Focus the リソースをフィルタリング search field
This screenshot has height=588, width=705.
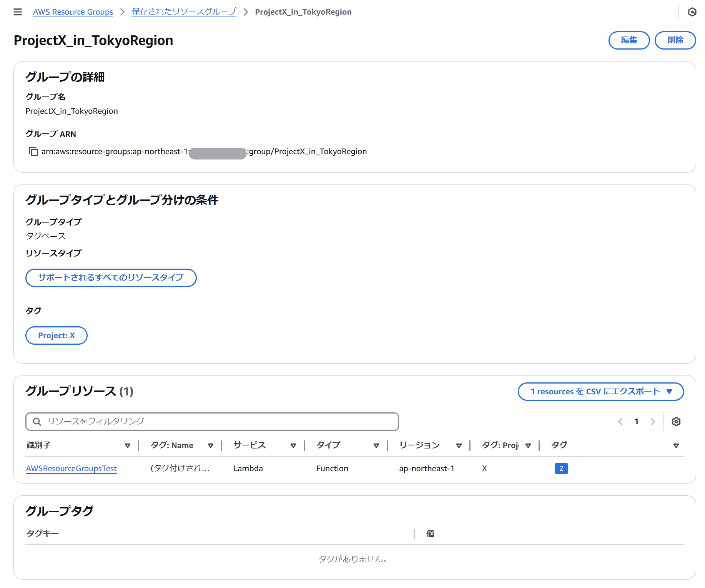click(212, 422)
